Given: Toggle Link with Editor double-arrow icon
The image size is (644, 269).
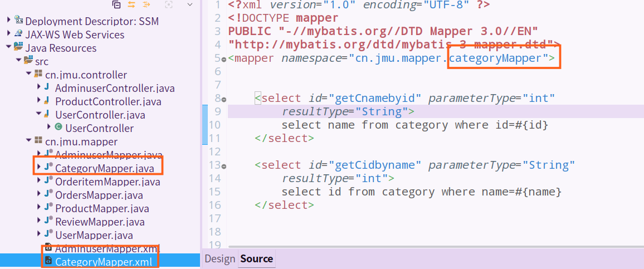Looking at the screenshot, I should pos(131,4).
